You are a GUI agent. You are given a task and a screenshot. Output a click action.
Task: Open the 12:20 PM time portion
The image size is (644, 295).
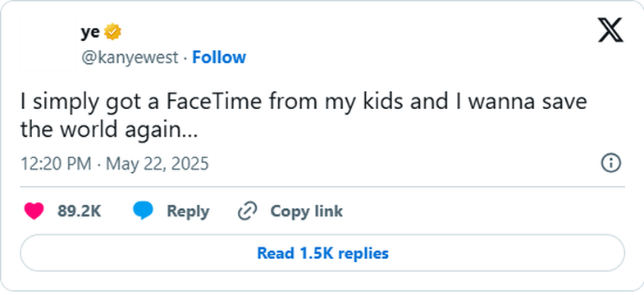(x=57, y=164)
